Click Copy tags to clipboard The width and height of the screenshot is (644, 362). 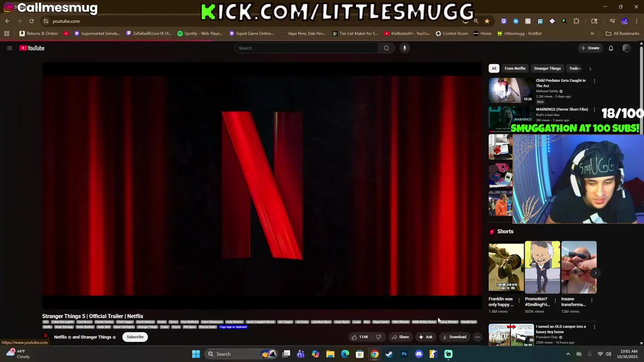point(233,327)
